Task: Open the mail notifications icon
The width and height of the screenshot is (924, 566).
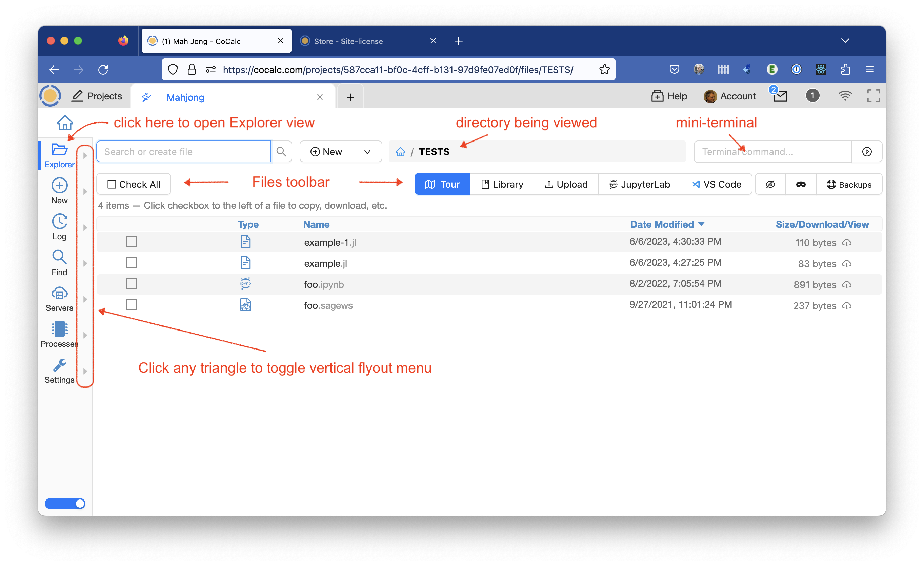Action: click(x=780, y=96)
